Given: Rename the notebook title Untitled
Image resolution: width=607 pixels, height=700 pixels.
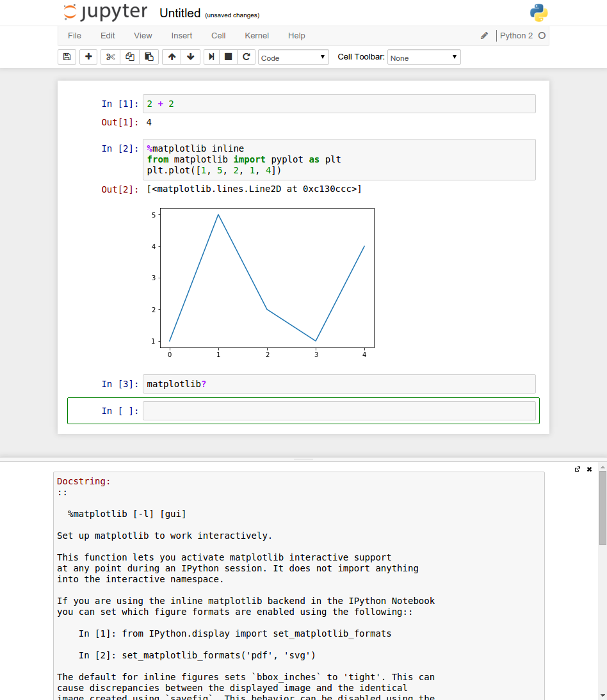Looking at the screenshot, I should point(180,13).
